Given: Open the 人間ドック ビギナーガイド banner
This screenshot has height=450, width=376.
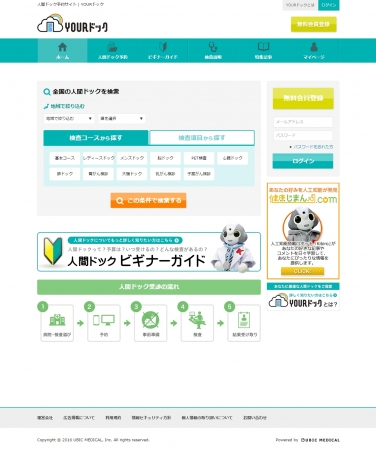Looking at the screenshot, I should tap(149, 252).
